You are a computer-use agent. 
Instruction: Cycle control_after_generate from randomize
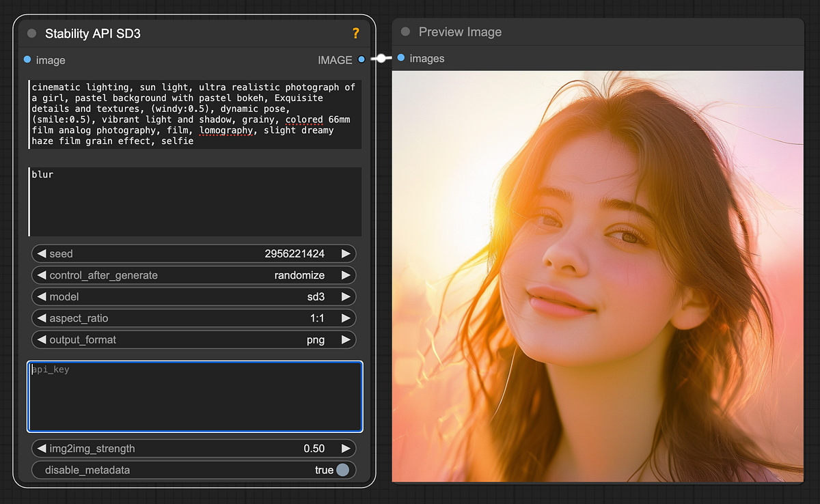coord(193,275)
